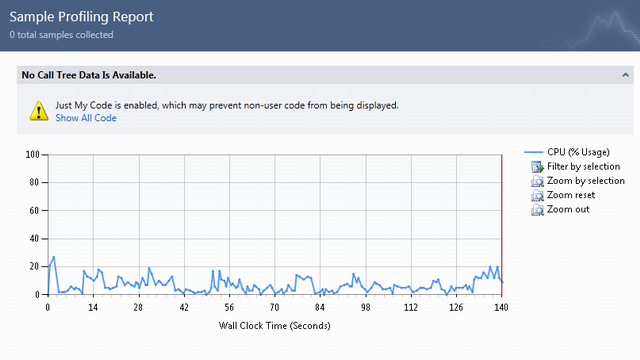Screen dimensions: 640x360
Task: Choose the Zoom reset text link
Action: click(571, 195)
